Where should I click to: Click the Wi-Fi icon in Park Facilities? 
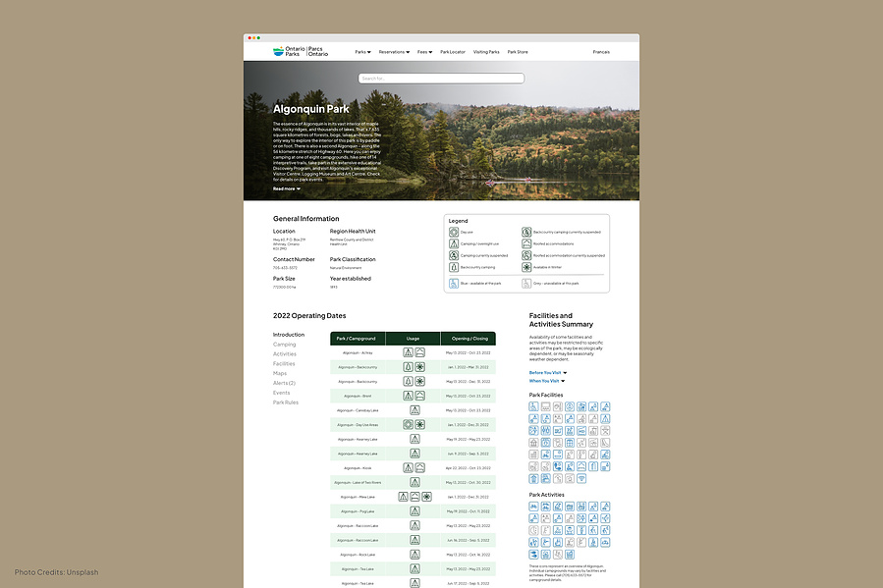point(581,478)
